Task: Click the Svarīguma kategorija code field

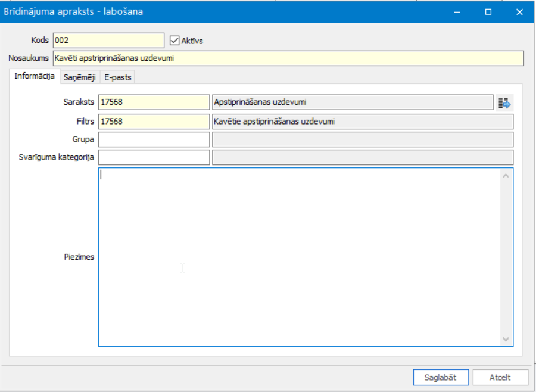Action: 154,158
